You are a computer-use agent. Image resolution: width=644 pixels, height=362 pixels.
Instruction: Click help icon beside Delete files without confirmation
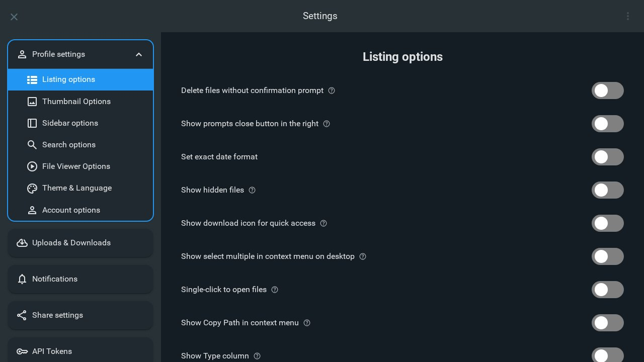(332, 90)
